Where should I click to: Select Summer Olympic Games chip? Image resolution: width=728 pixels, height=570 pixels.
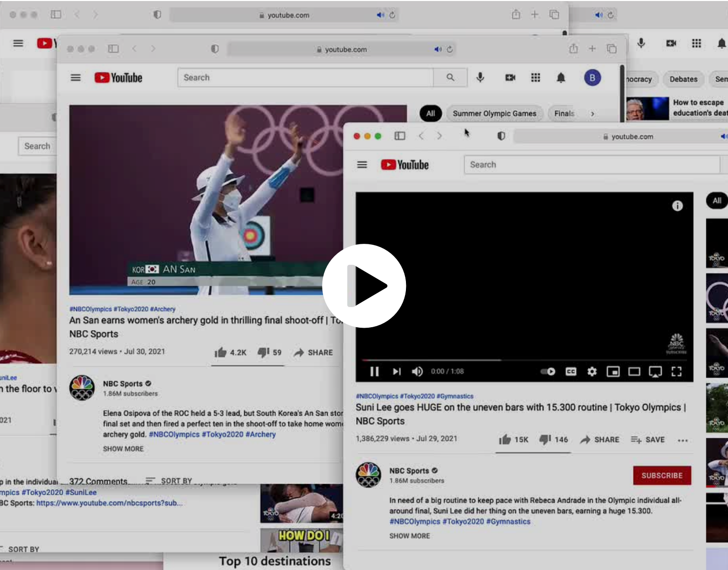click(494, 114)
